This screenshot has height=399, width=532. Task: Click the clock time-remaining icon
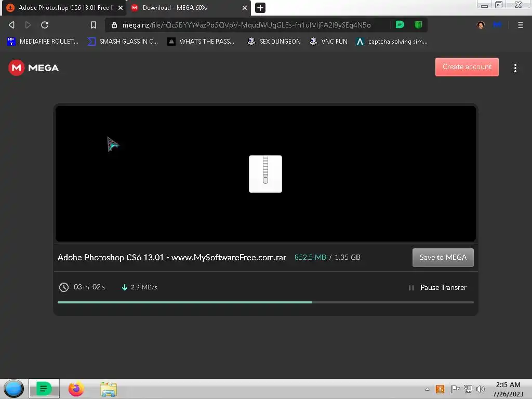64,287
